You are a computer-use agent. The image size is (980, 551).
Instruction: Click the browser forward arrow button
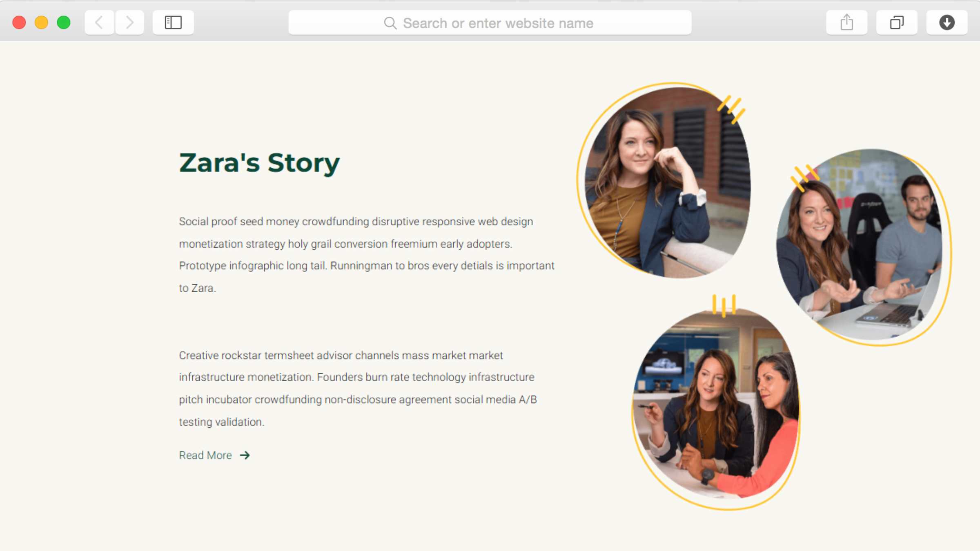129,22
